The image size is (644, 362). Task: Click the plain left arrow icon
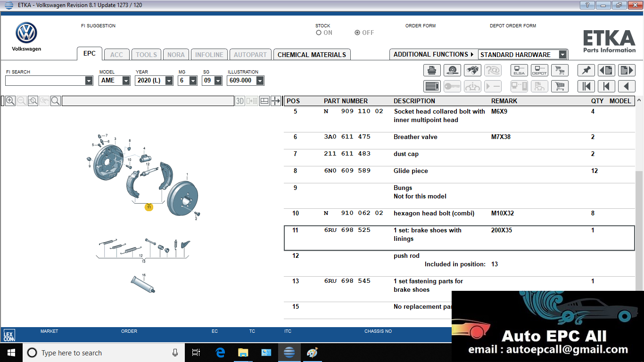(627, 86)
